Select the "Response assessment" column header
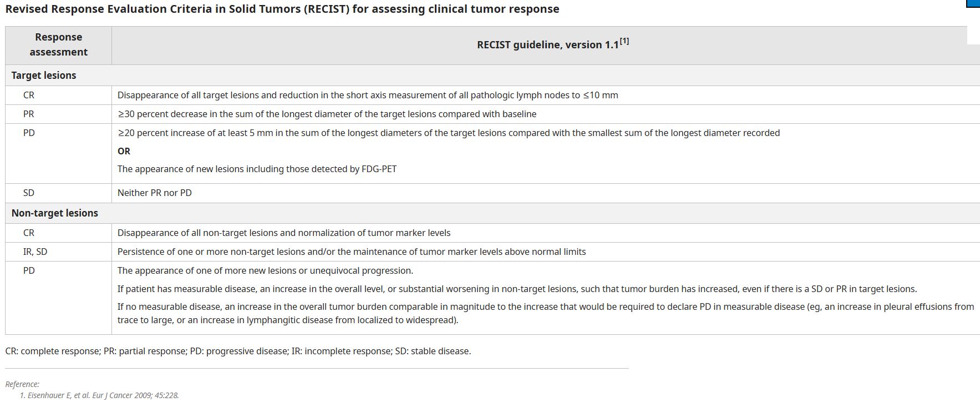980x402 pixels. (x=58, y=44)
